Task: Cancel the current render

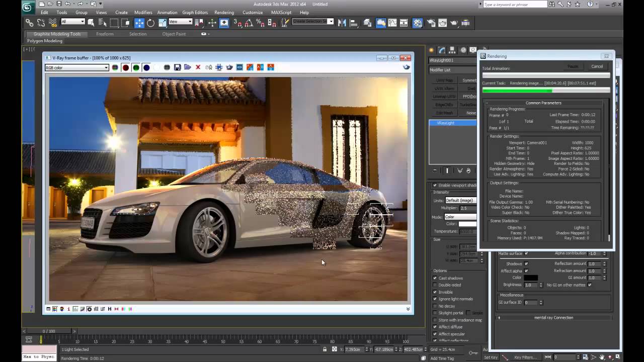Action: point(597,66)
